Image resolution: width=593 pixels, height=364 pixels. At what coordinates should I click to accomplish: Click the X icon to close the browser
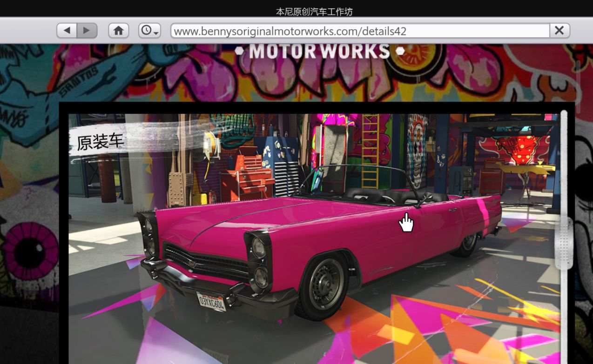point(559,30)
